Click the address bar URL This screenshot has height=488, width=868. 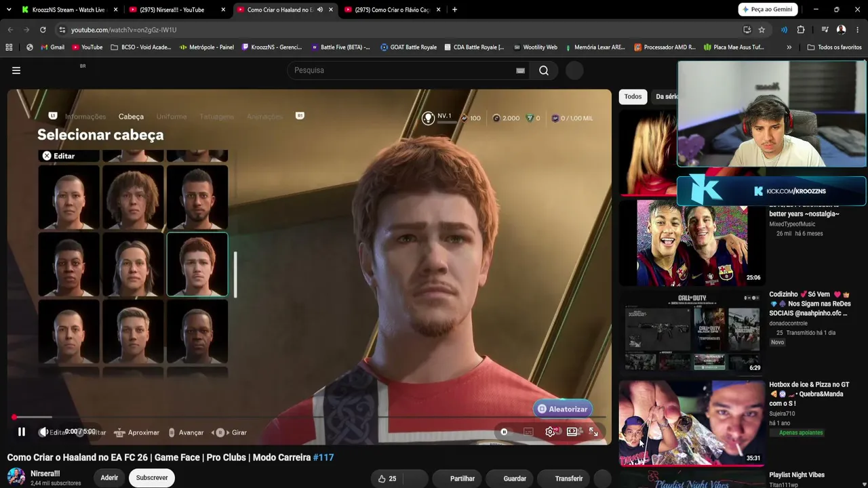coord(123,30)
